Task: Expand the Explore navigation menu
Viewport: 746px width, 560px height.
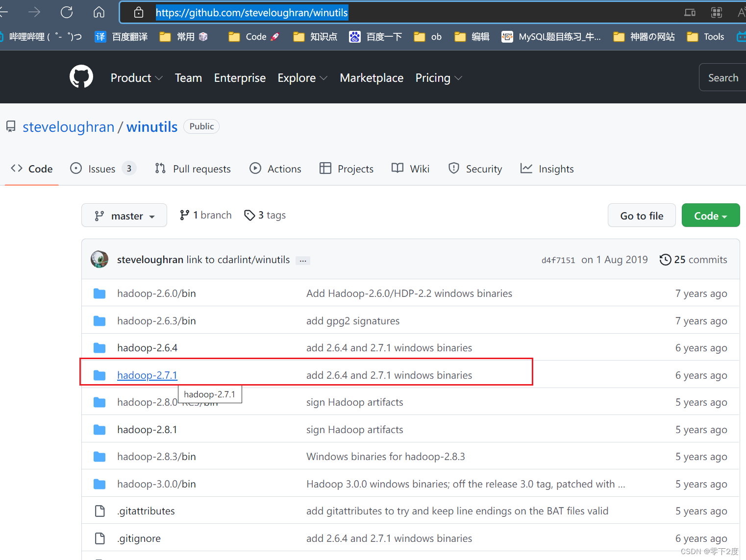Action: [302, 78]
